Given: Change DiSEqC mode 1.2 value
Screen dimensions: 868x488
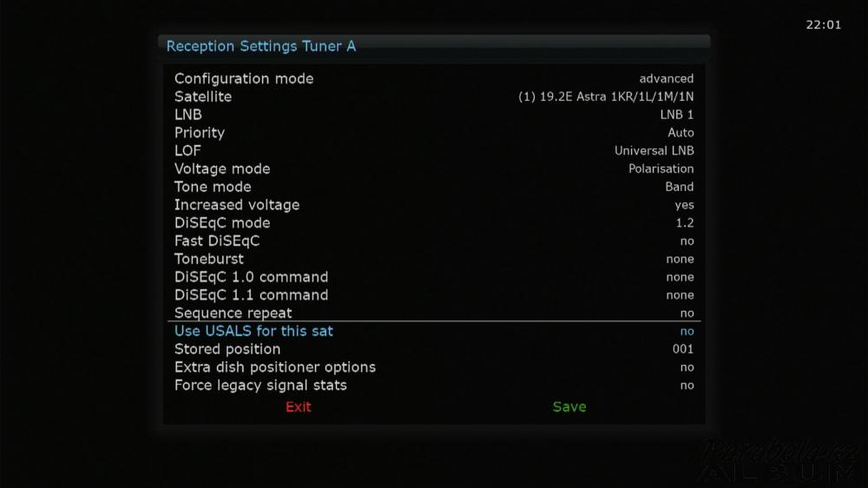Looking at the screenshot, I should tap(434, 223).
